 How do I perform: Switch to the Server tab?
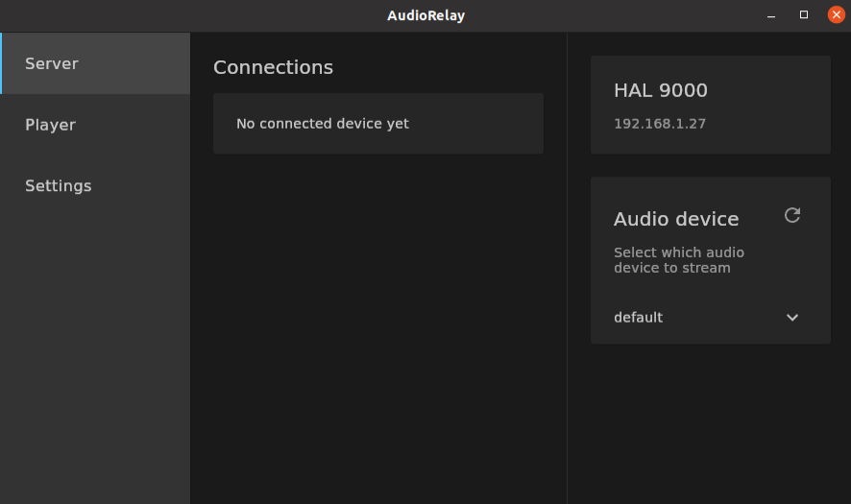tap(52, 63)
